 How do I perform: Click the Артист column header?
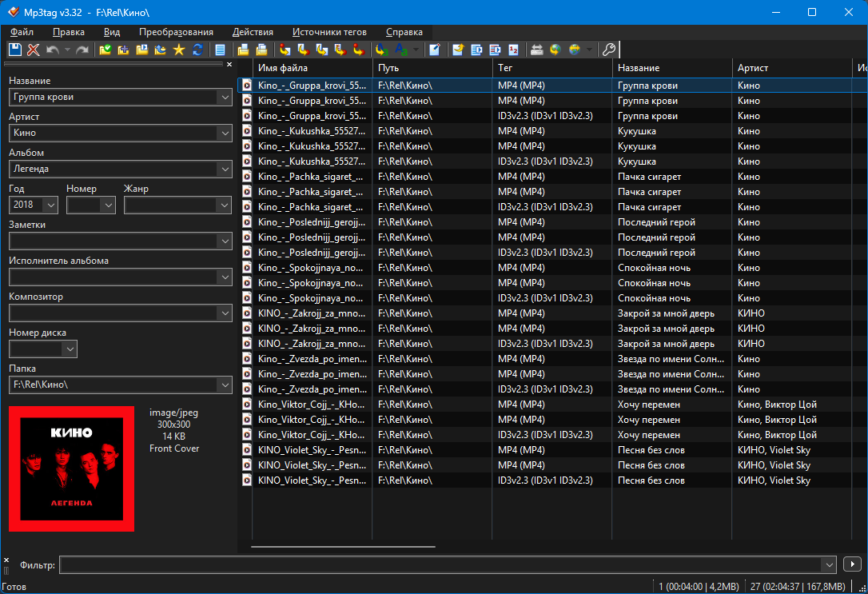[x=791, y=68]
